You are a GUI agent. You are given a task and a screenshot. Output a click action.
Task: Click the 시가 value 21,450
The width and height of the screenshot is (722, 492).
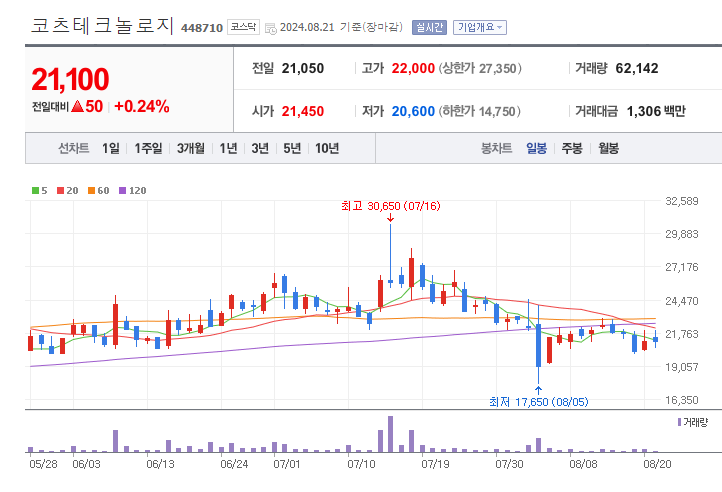[303, 111]
